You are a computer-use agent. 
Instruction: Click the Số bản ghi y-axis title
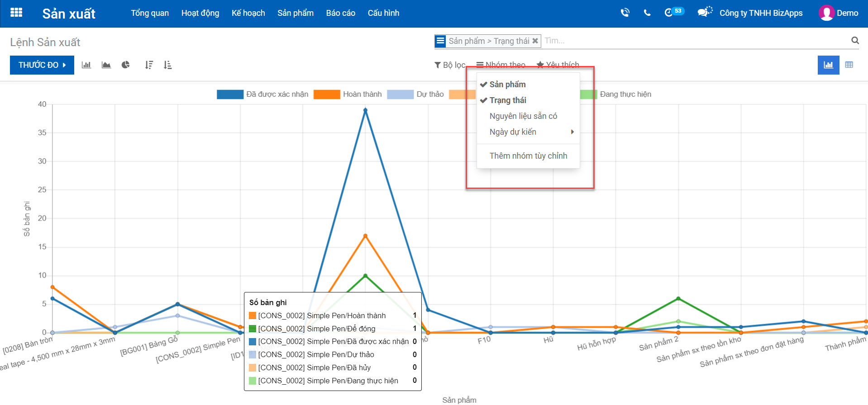27,219
